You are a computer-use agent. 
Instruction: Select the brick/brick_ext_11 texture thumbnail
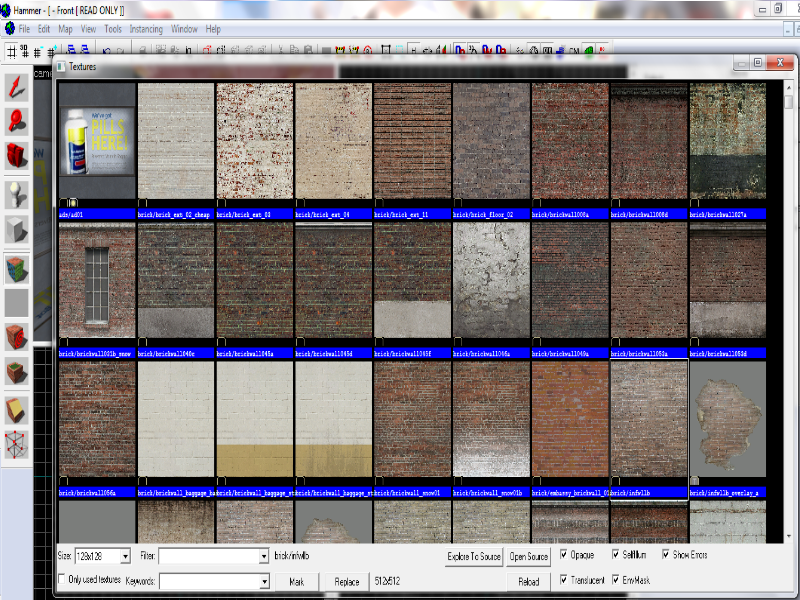(x=412, y=141)
